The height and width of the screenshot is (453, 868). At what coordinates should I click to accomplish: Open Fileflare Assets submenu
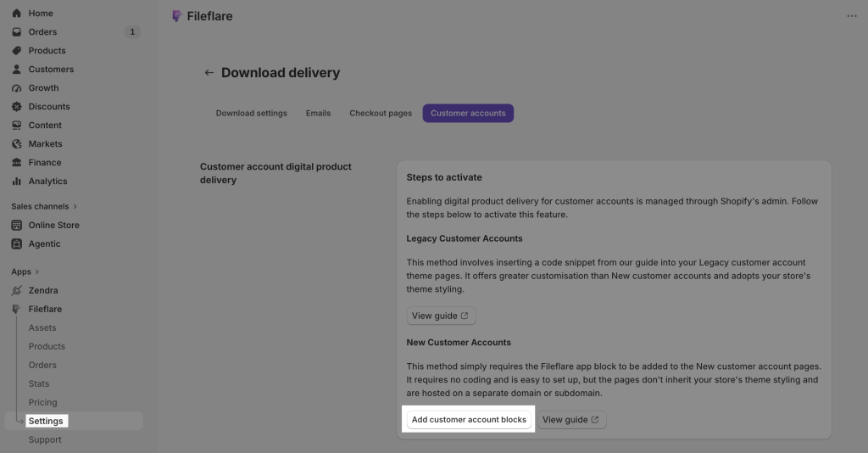point(42,327)
